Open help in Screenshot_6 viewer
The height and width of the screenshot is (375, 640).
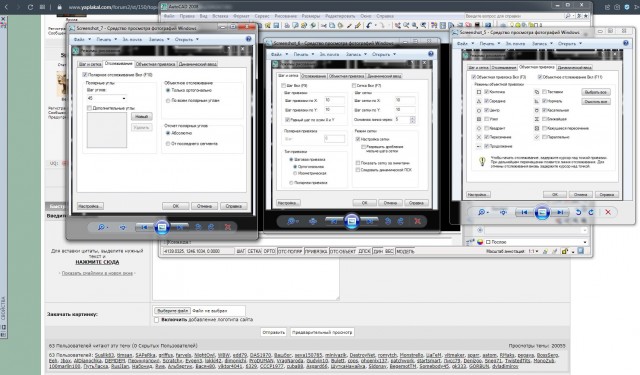pos(431,54)
